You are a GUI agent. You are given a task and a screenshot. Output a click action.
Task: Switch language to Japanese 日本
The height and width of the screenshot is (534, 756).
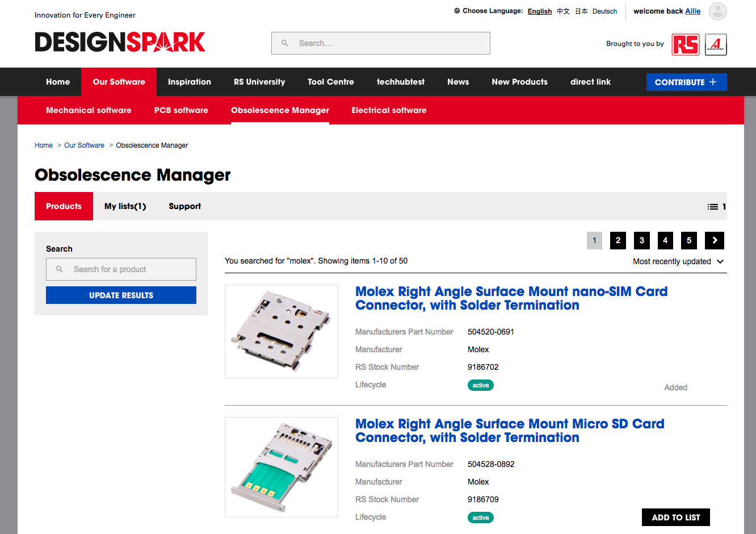pyautogui.click(x=581, y=11)
